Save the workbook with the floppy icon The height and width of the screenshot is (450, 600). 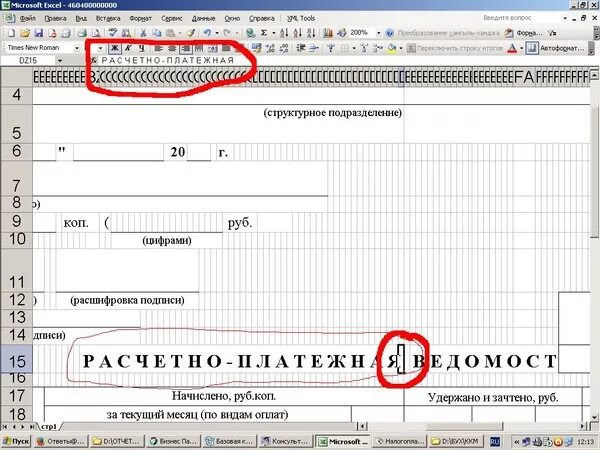[38, 33]
